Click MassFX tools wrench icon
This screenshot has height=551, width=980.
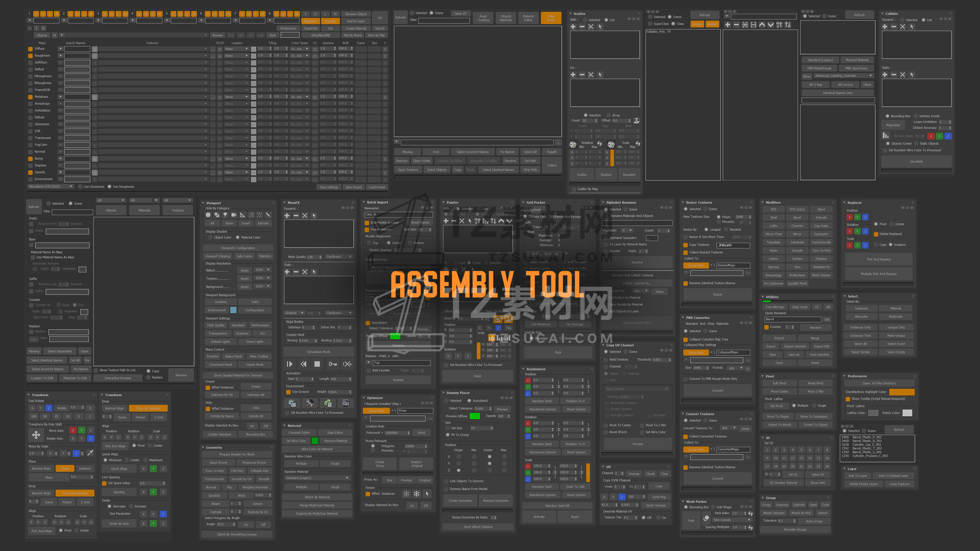(x=310, y=403)
